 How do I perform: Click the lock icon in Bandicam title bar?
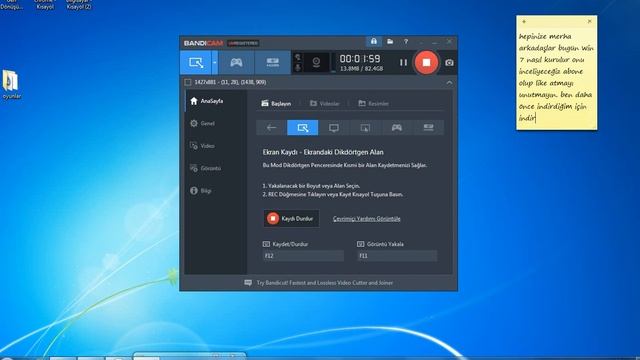point(374,41)
